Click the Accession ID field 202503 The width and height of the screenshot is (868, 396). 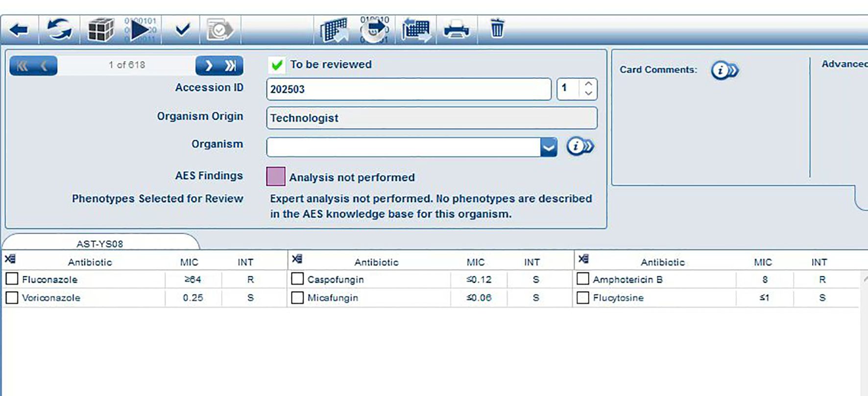click(409, 89)
